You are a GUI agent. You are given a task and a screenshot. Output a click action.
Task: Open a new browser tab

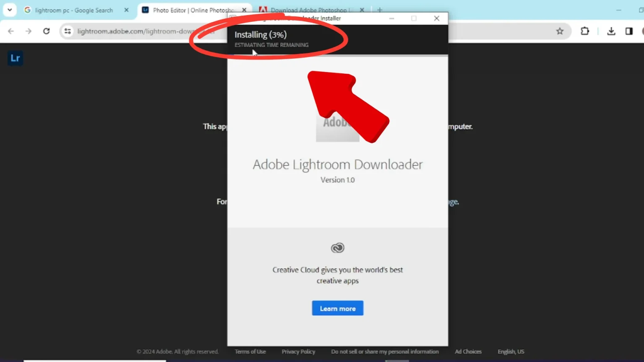[x=380, y=10]
